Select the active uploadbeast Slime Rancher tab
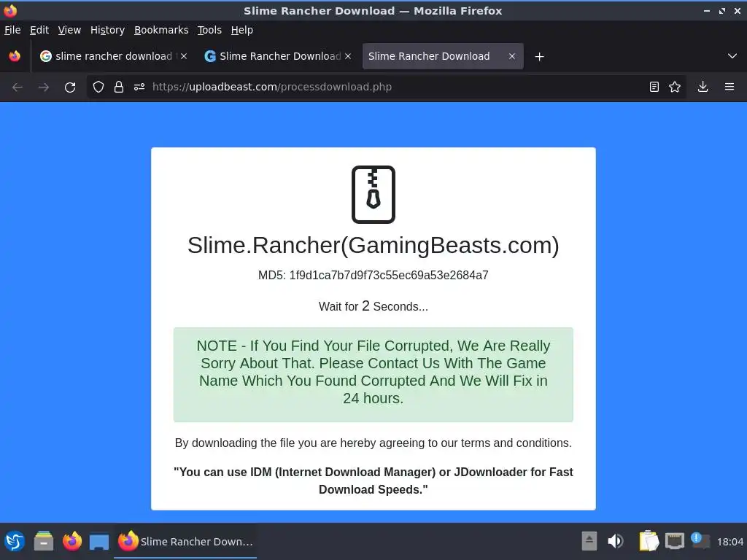747x560 pixels. coord(443,56)
